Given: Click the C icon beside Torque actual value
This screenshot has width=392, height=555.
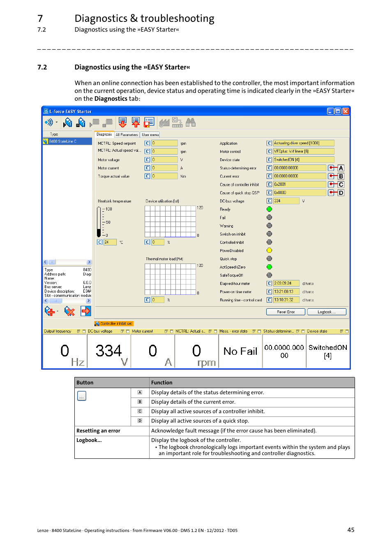Looking at the screenshot, I should [x=147, y=176].
